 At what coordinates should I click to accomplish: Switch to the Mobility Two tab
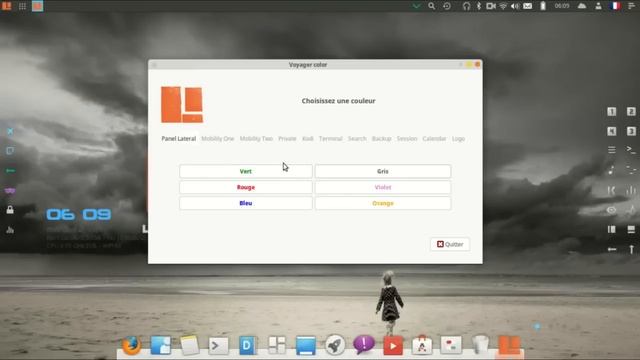pyautogui.click(x=256, y=139)
